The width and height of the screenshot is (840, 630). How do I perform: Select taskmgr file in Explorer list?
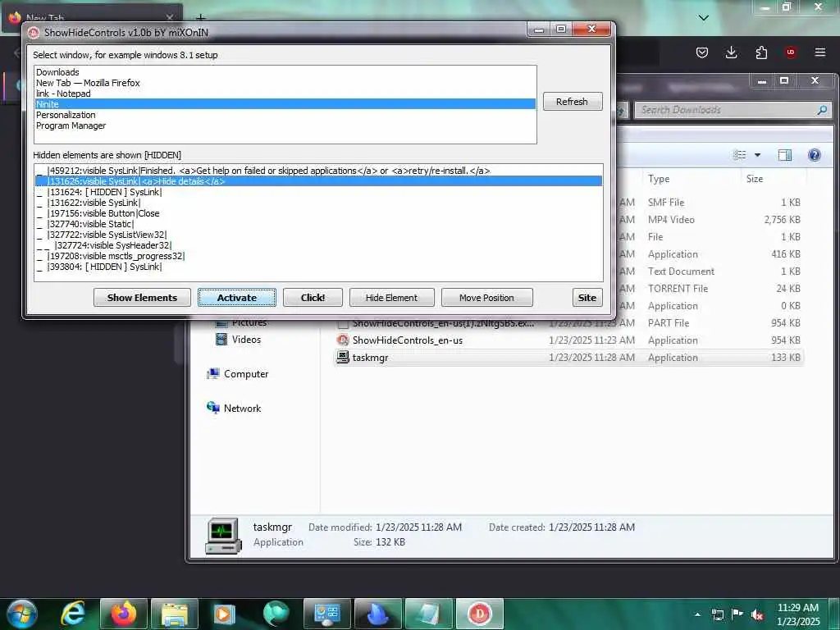(568, 358)
